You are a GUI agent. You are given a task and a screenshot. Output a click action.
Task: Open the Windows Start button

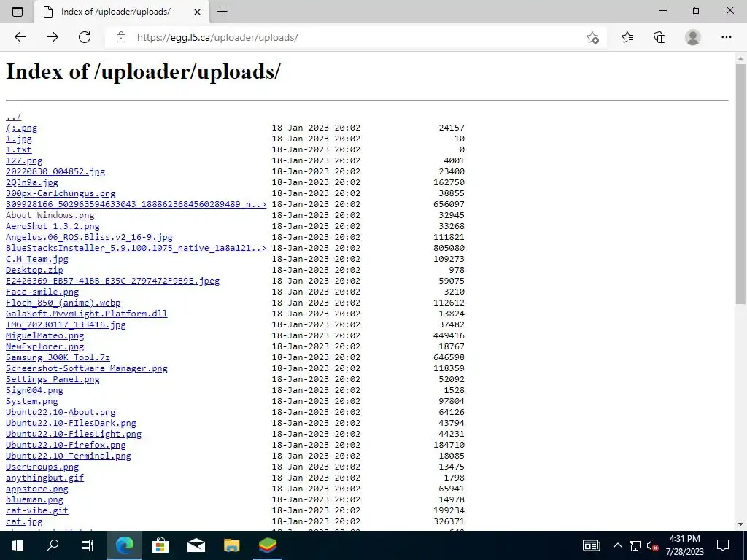coord(18,545)
